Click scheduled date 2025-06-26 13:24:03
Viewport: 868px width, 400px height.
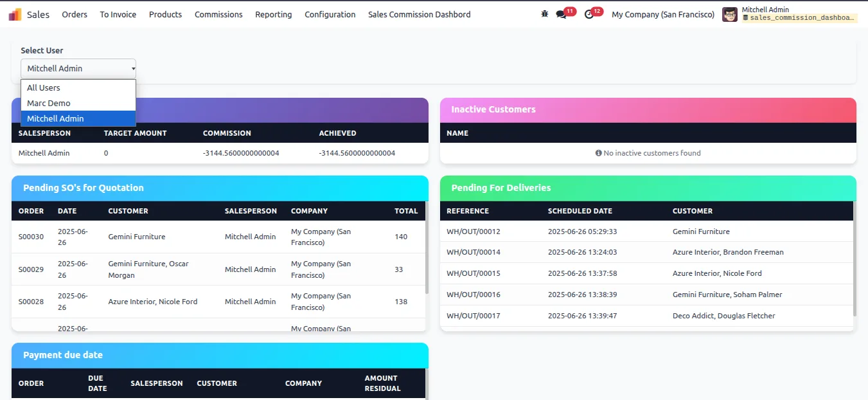point(582,252)
